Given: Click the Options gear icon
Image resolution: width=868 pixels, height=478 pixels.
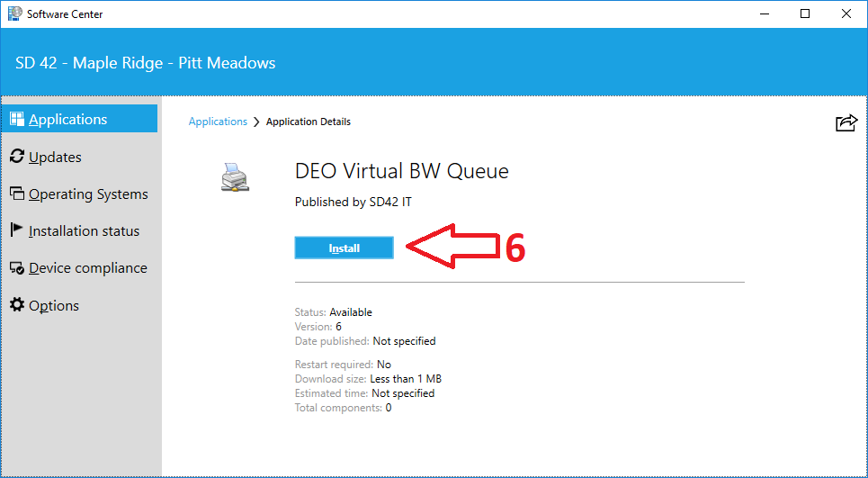Looking at the screenshot, I should [17, 305].
